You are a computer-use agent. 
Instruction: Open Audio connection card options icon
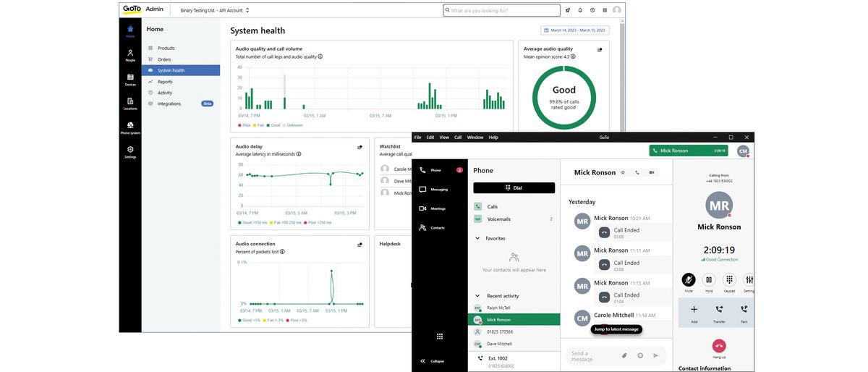[359, 245]
